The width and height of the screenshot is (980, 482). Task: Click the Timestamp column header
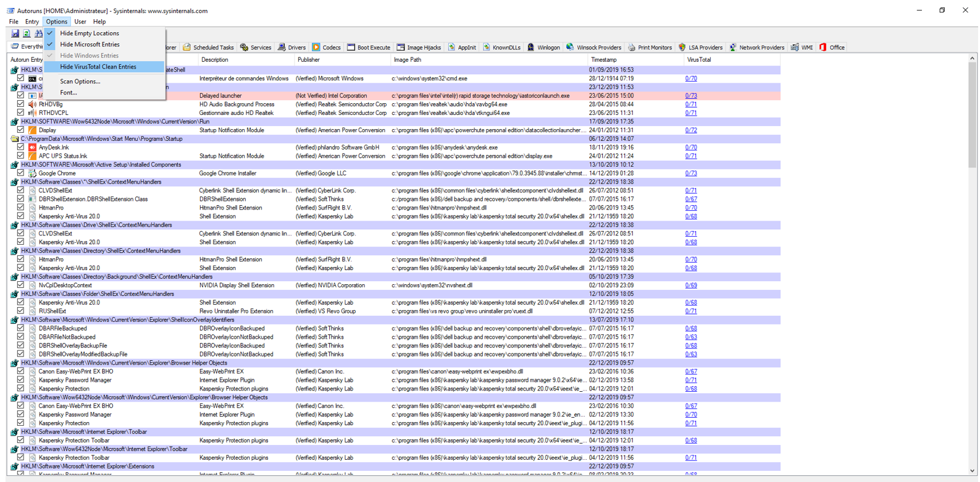tap(603, 60)
